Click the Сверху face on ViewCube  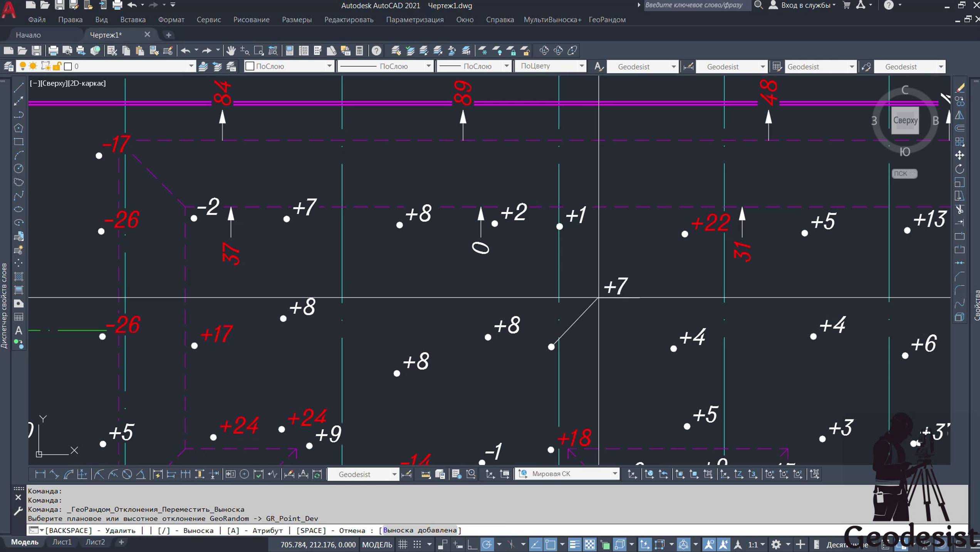point(905,120)
